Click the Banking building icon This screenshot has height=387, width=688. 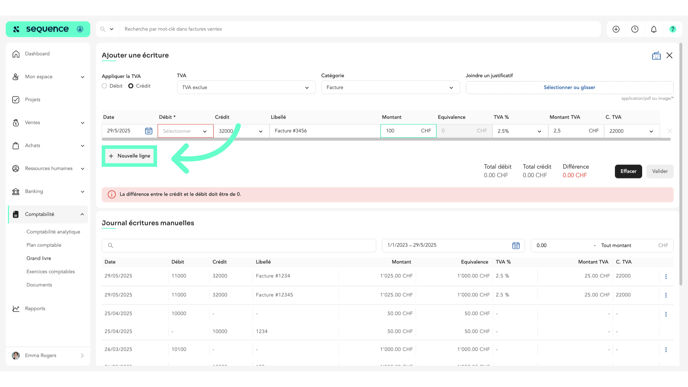click(16, 191)
